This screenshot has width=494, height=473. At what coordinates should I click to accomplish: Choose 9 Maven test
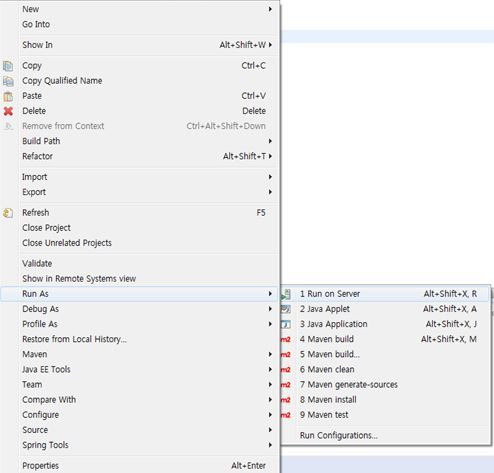coord(385,415)
